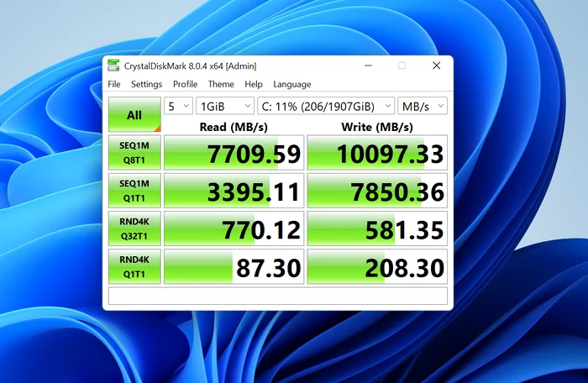Start all benchmarks with the All button
The image size is (588, 383).
tap(134, 114)
